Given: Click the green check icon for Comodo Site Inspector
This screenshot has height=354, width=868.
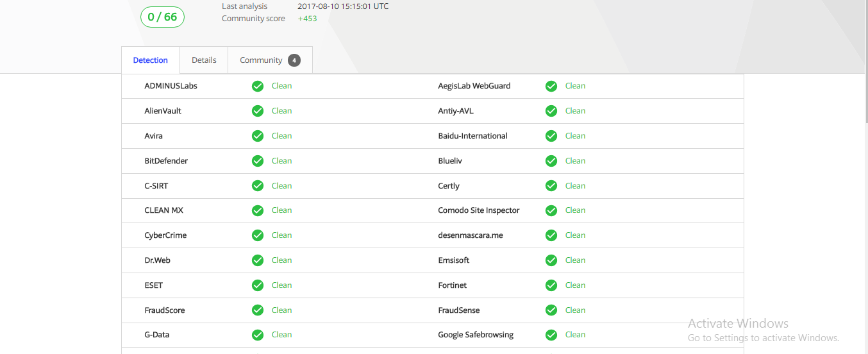Looking at the screenshot, I should click(551, 210).
